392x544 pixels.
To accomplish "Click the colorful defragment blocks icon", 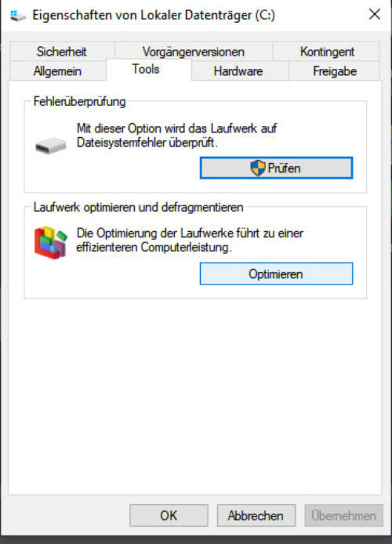I will pos(50,242).
